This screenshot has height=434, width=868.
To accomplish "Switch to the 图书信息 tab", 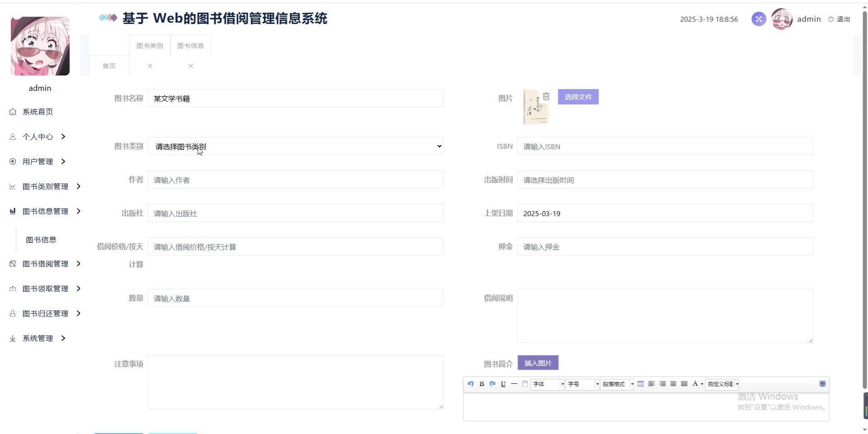I will [x=190, y=46].
